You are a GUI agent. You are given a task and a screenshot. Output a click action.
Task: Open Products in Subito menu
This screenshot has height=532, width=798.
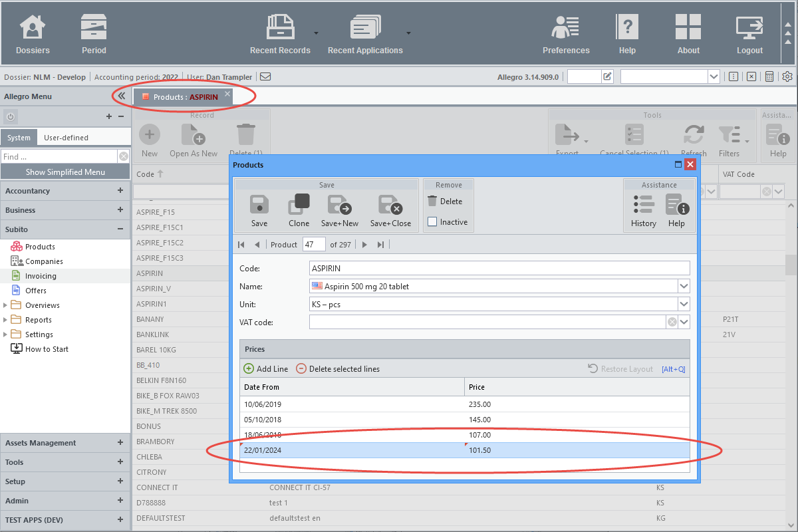40,247
